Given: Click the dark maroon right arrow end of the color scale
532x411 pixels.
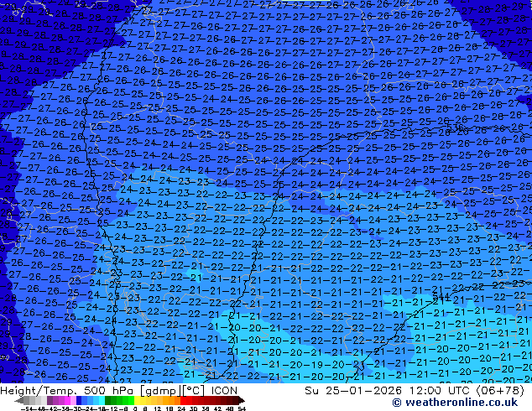Looking at the screenshot, I should pos(241,401).
